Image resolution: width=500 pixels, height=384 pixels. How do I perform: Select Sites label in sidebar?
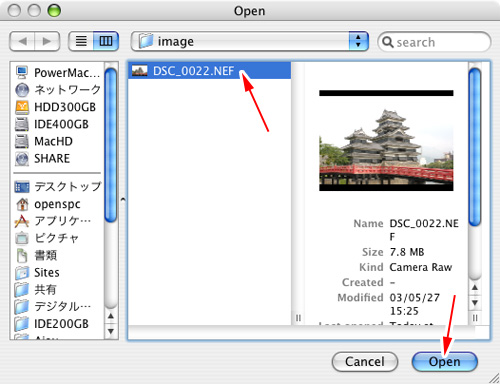pos(47,273)
